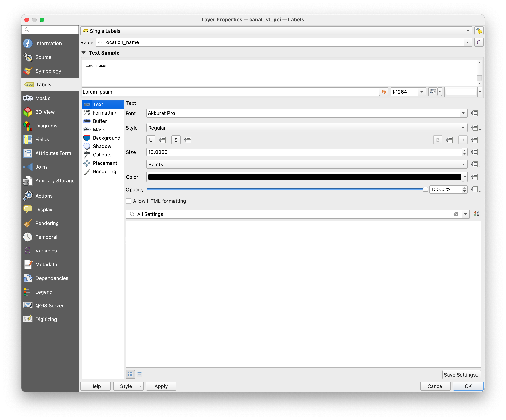Viewport: 506px width, 420px height.
Task: Click the Lorem Ipsum sample text field
Action: 230,92
